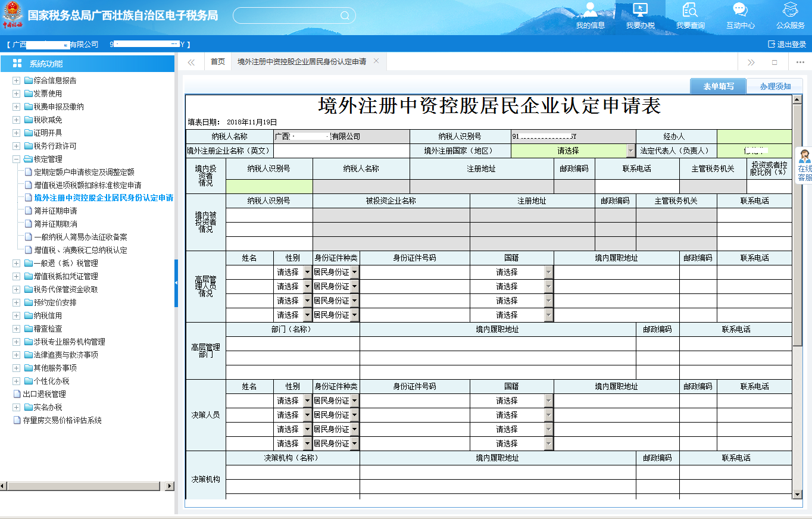Open 定期定额户申请核定及调整定额
The image size is (812, 519).
(x=84, y=172)
